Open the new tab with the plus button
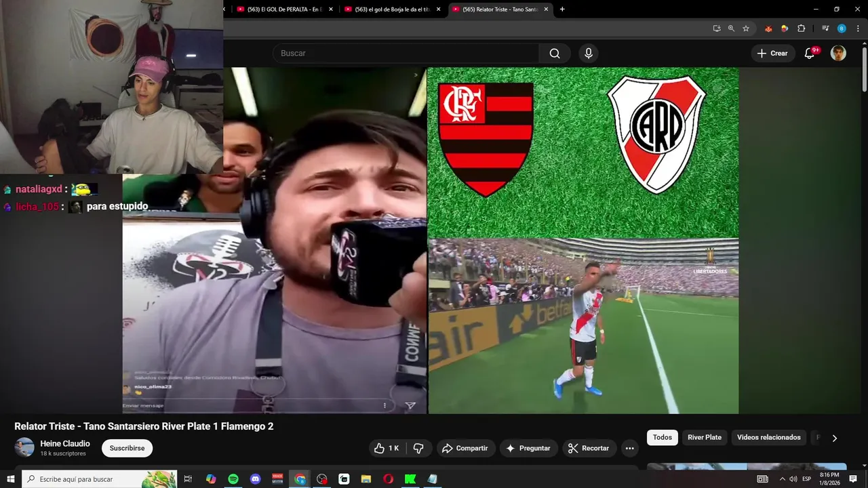868x488 pixels. click(x=562, y=9)
